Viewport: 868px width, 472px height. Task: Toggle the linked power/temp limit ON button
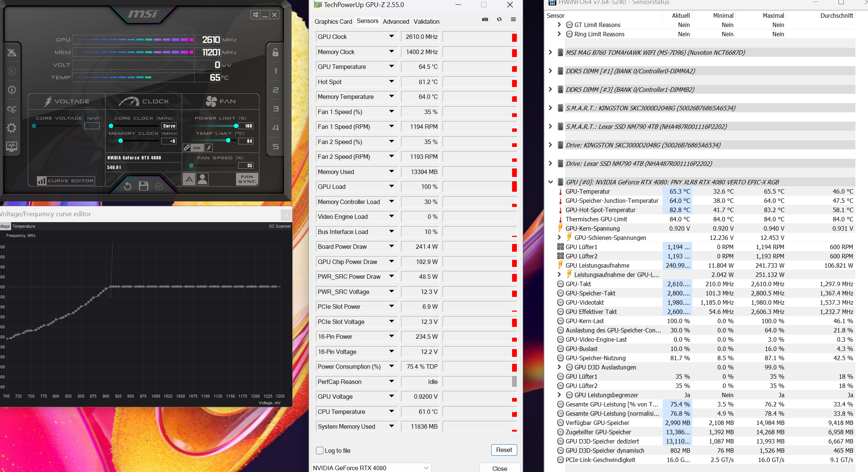click(197, 148)
